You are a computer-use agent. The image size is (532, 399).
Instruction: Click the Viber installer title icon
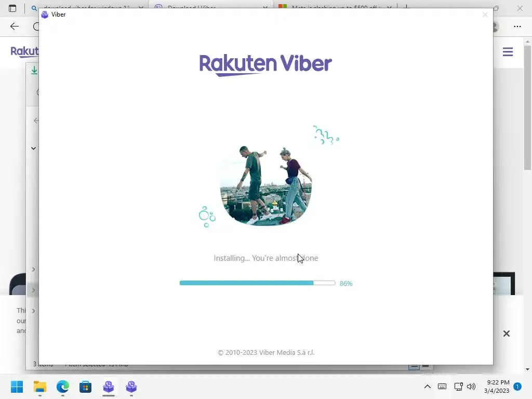pyautogui.click(x=45, y=15)
